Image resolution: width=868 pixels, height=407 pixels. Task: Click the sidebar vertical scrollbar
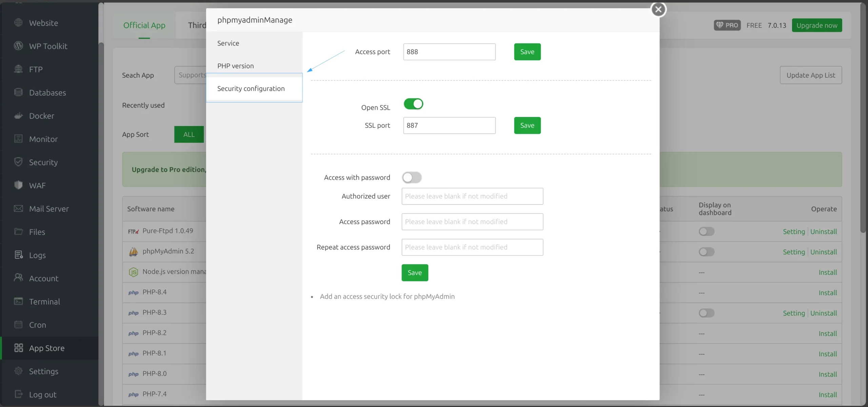101,224
